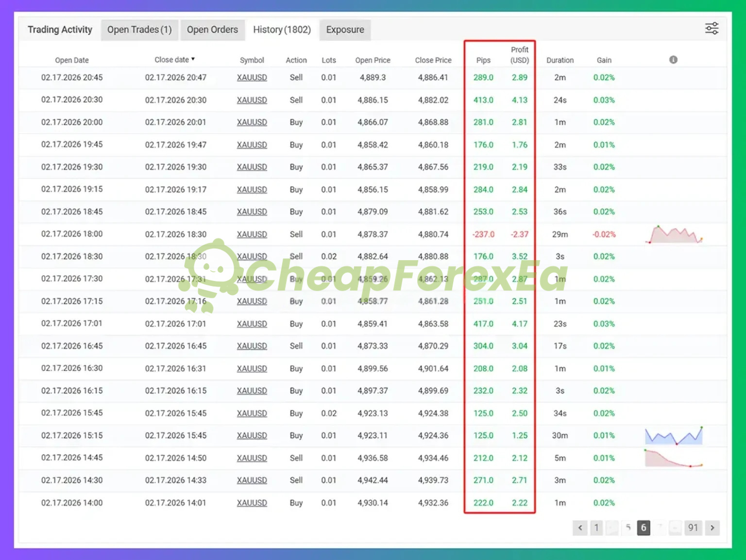Screen dimensions: 746x560
Task: Select the 29m duration cell
Action: click(560, 234)
